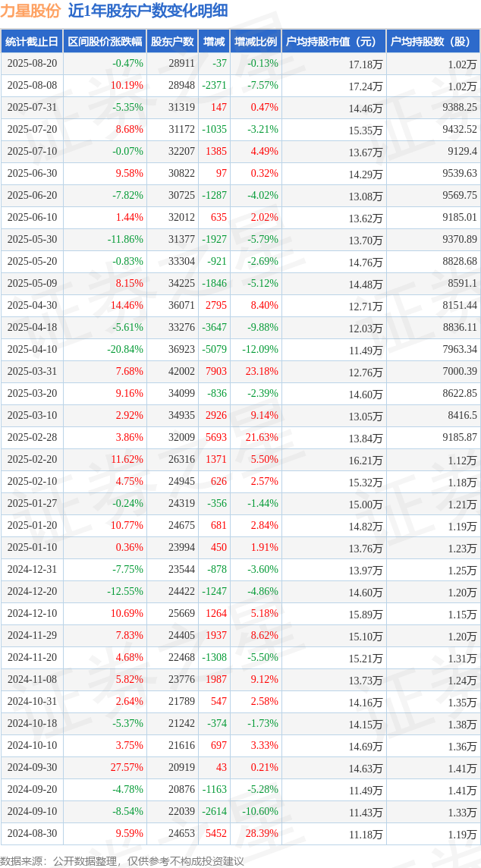Select the 股东户数 column header
The image size is (481, 868).
172,42
